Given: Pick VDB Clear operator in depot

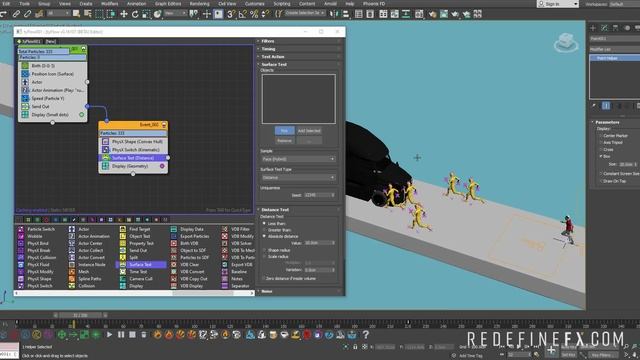Looking at the screenshot, I should pyautogui.click(x=186, y=264).
